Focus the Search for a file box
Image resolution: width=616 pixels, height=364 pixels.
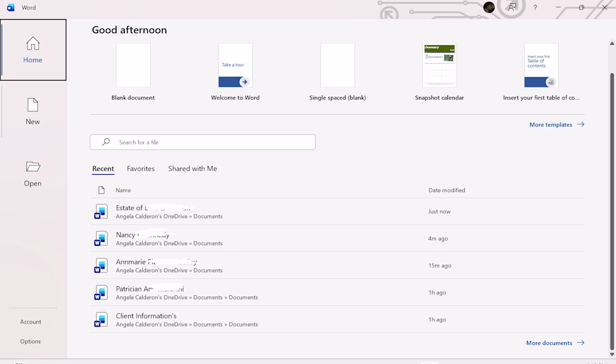[x=203, y=142]
